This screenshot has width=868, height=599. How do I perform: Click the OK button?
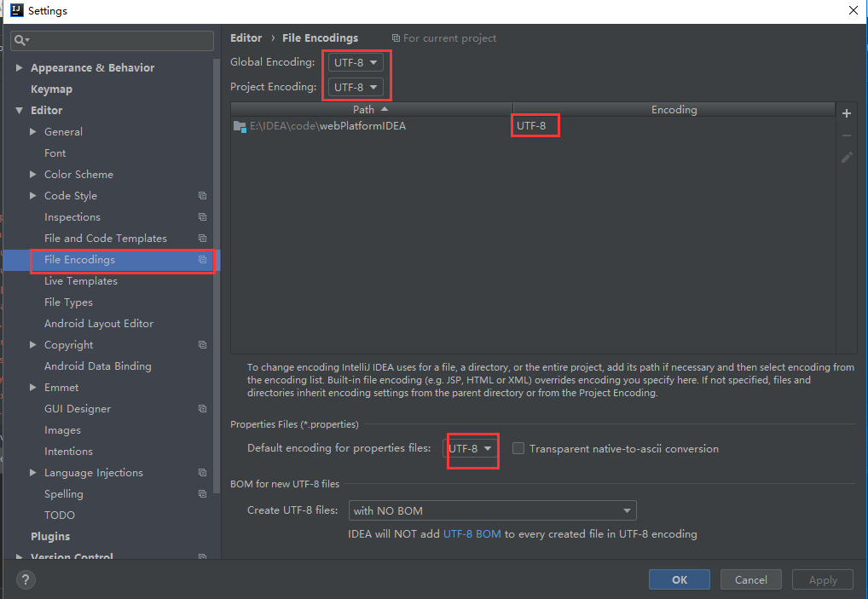(x=680, y=579)
